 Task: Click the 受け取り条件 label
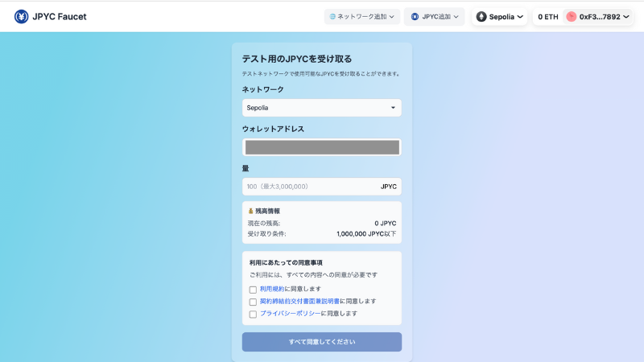(x=266, y=234)
